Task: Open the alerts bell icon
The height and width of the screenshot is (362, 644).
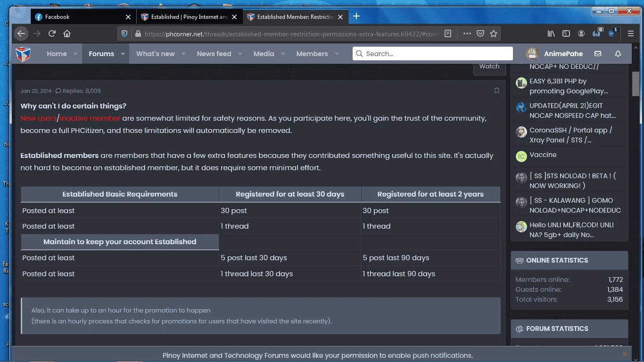Action: 618,54
